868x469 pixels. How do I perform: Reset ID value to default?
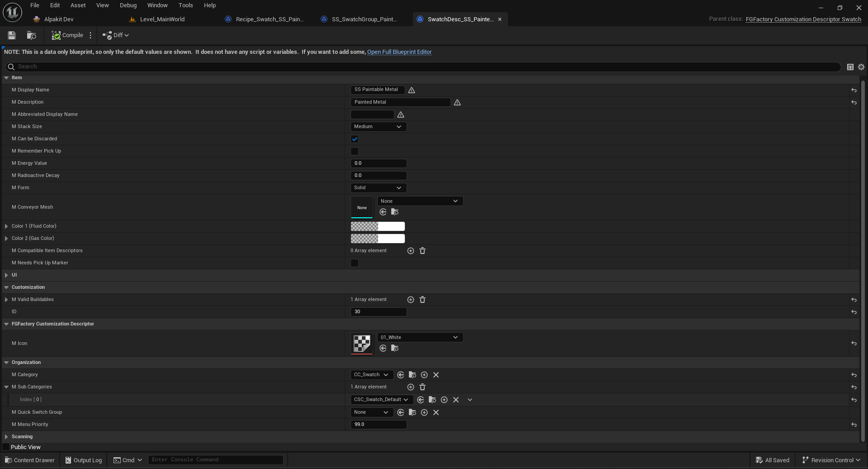pos(854,312)
